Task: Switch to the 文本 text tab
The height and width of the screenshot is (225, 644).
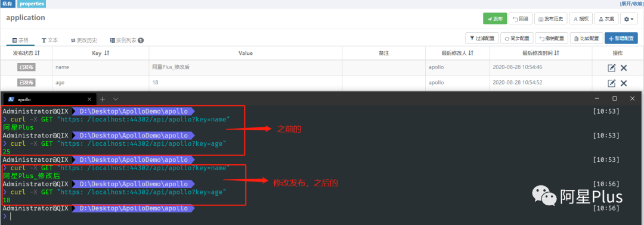Action: coord(49,40)
